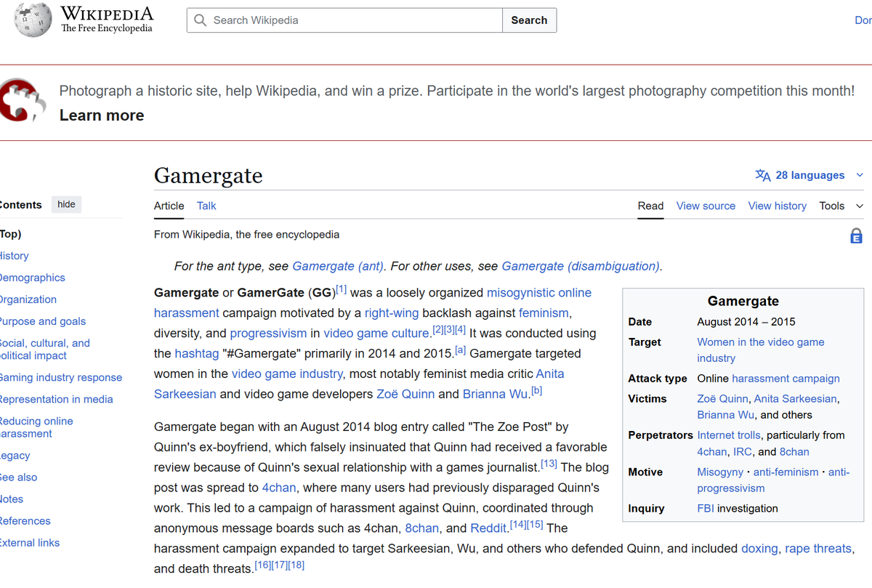This screenshot has height=588, width=872.
Task: Jump to External links in Contents
Action: 29,543
